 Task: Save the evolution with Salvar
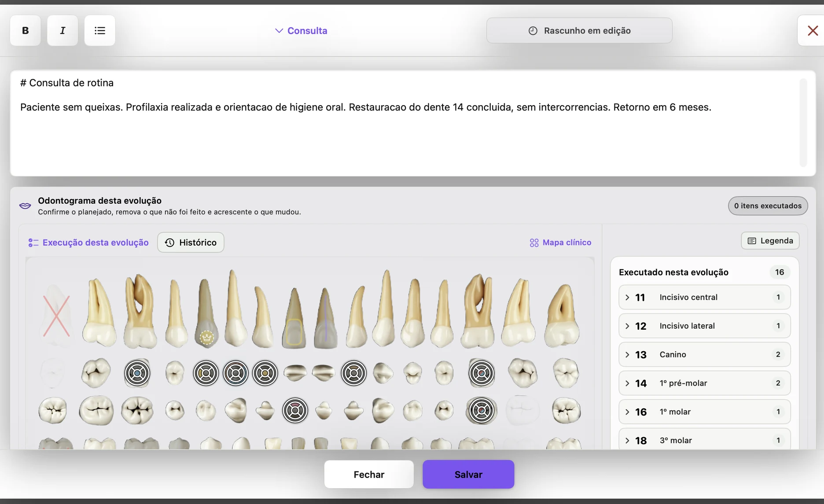[468, 475]
